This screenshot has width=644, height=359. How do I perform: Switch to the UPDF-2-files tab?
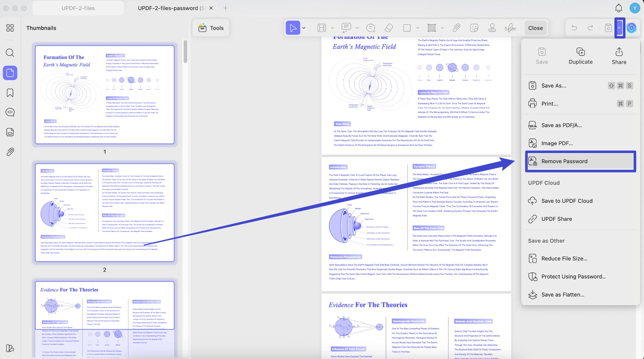78,8
